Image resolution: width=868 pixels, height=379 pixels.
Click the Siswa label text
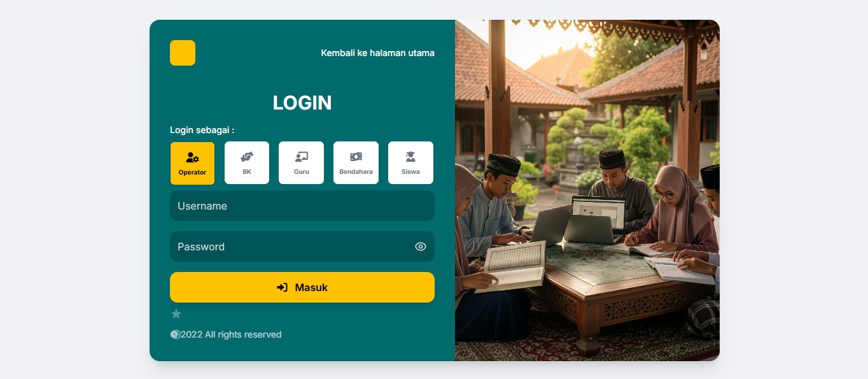pos(410,172)
